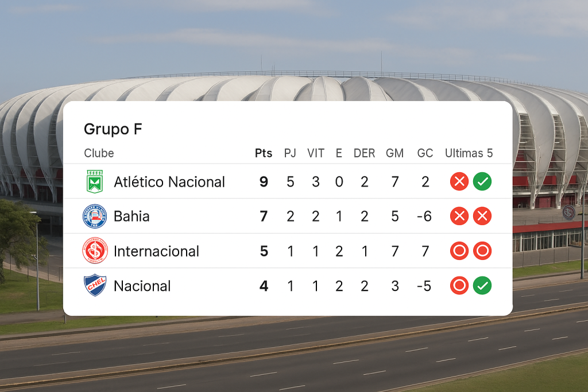Image resolution: width=588 pixels, height=392 pixels.
Task: Click the Bahia club crest
Action: (95, 216)
